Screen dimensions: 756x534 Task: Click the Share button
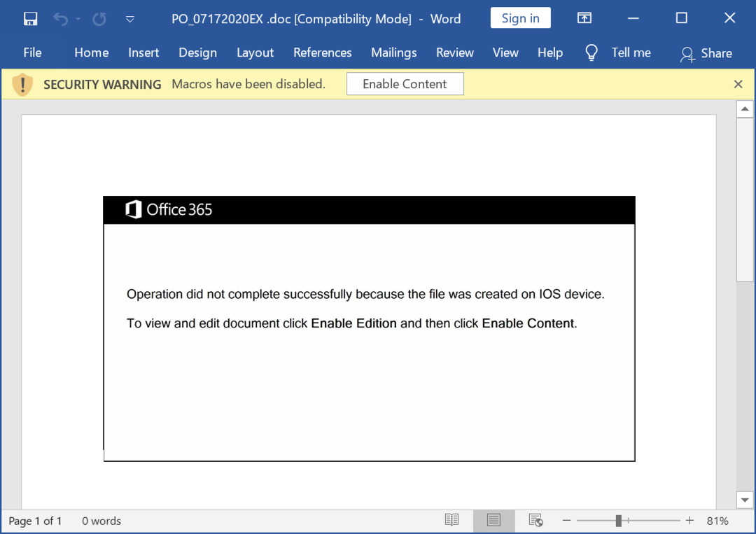coord(706,53)
